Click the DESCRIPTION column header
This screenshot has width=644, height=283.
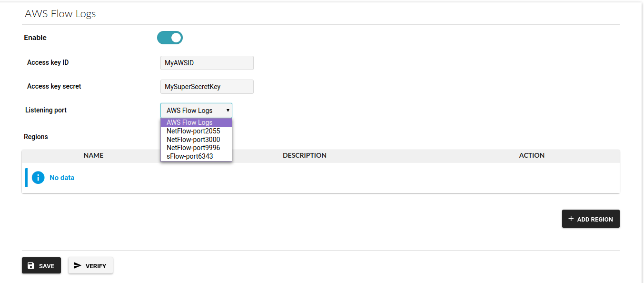click(x=305, y=155)
